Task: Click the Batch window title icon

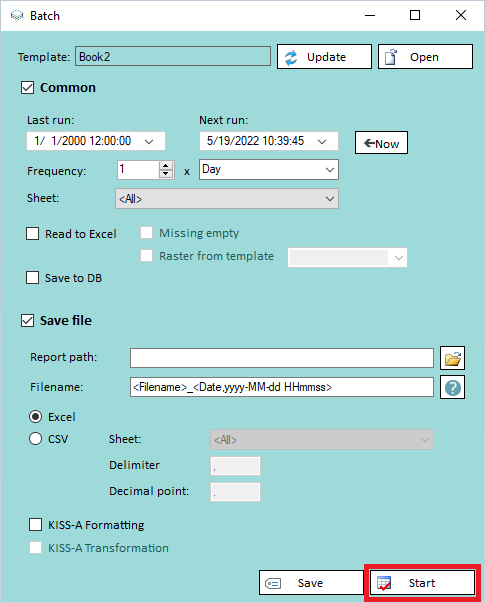Action: 17,16
